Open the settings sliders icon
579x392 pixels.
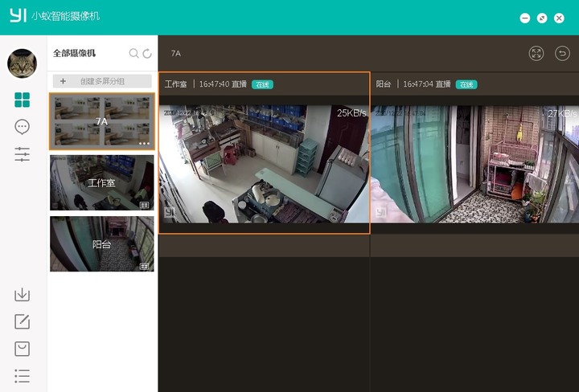click(x=23, y=154)
